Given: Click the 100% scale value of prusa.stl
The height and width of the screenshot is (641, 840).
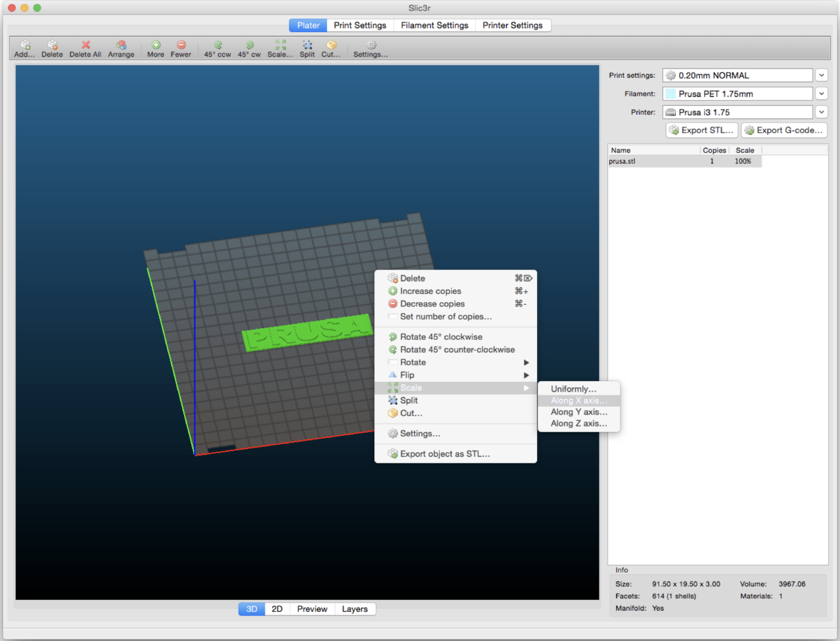Looking at the screenshot, I should click(743, 162).
